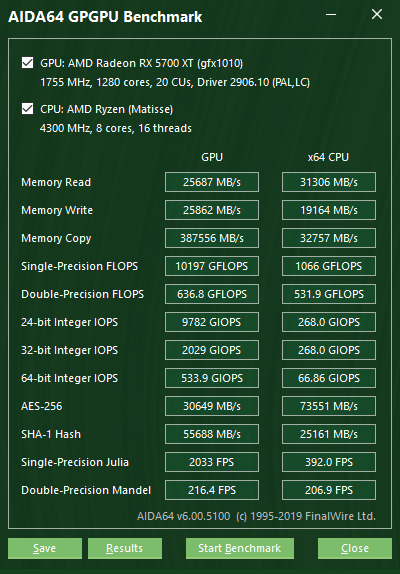This screenshot has width=400, height=574.
Task: Open the Results button
Action: pos(125,548)
